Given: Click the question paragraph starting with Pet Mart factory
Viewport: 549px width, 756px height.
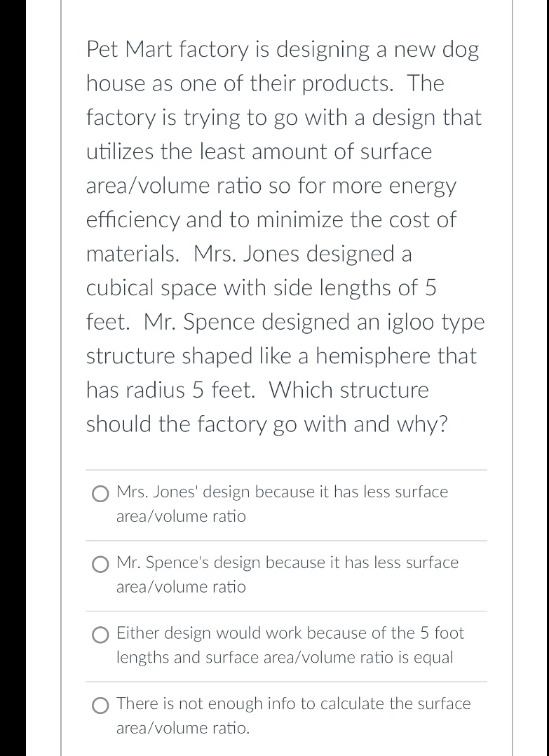Looking at the screenshot, I should pos(285,236).
